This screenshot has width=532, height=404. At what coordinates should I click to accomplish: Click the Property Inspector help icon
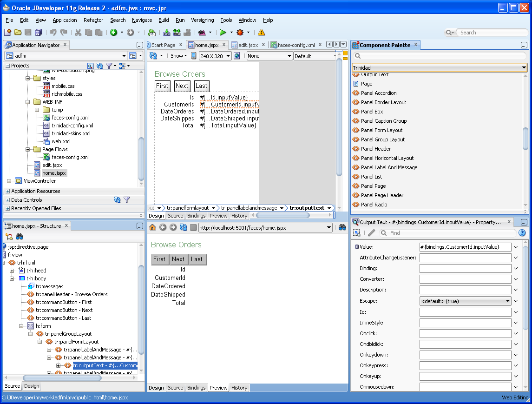pos(522,233)
